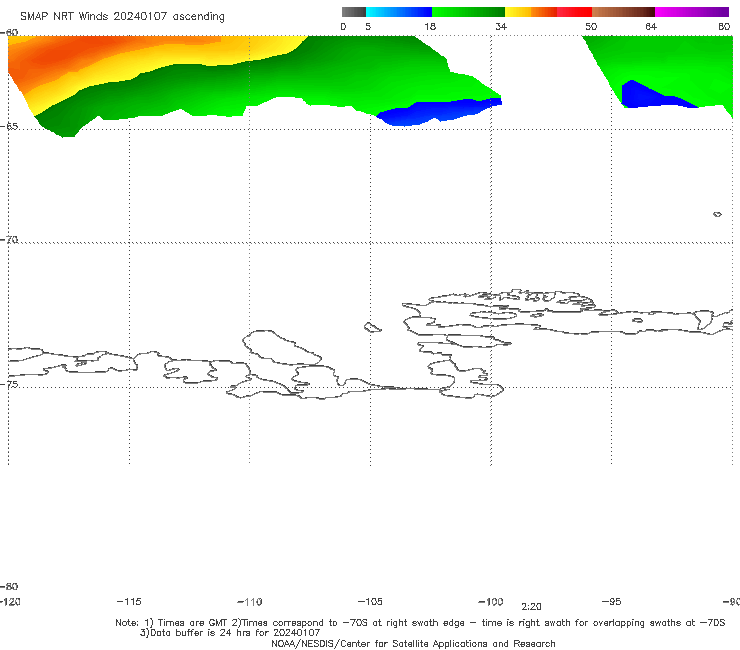740x650 pixels.
Task: Click the note 'Times are GMT' line
Action: tap(420, 623)
